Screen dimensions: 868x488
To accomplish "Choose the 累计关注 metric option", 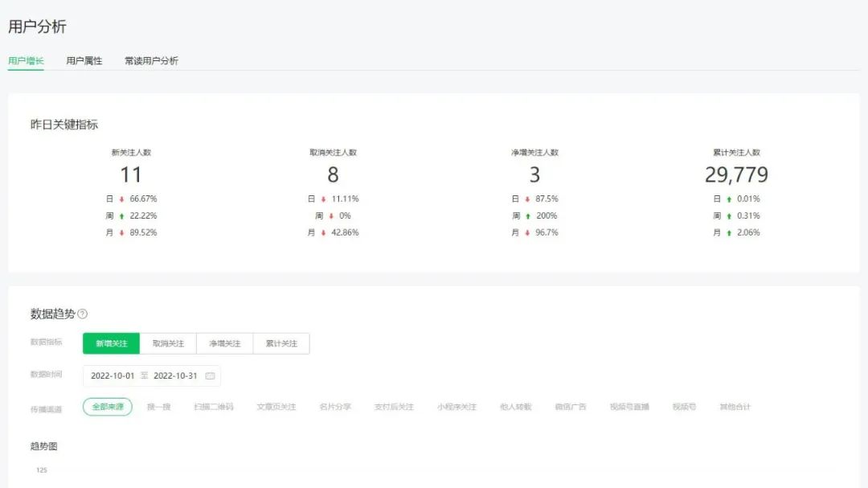I will click(x=281, y=343).
